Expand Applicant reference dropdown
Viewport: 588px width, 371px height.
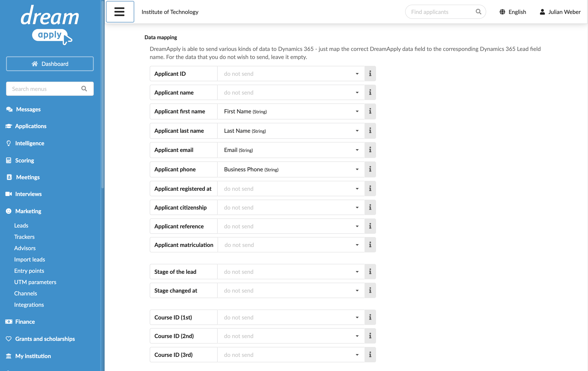(291, 226)
